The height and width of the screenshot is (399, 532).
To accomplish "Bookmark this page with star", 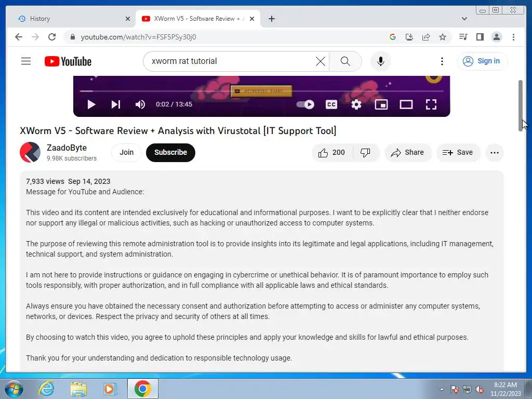I will click(x=443, y=37).
